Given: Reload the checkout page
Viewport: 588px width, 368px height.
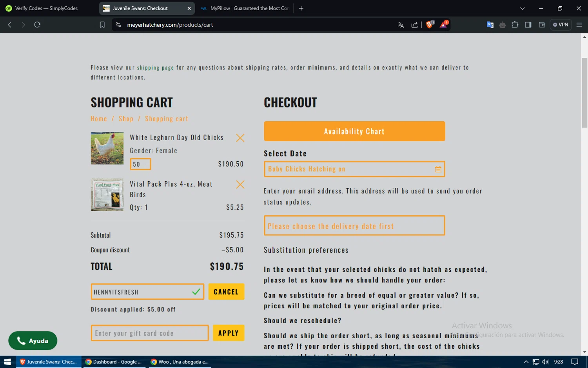Looking at the screenshot, I should click(x=37, y=25).
